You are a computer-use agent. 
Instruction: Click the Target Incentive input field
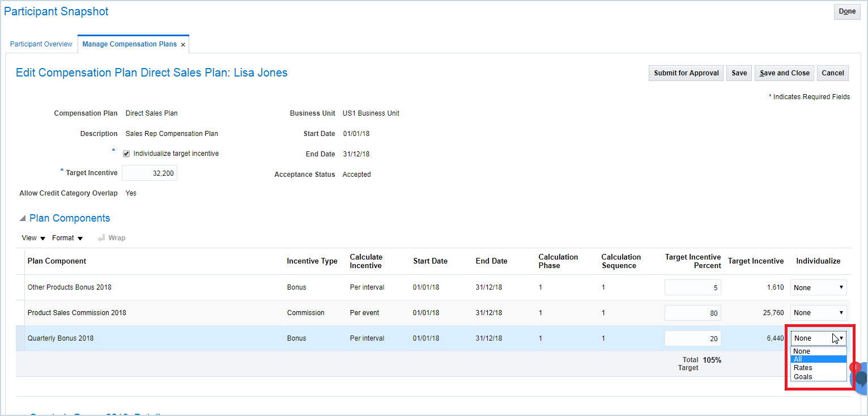point(150,173)
